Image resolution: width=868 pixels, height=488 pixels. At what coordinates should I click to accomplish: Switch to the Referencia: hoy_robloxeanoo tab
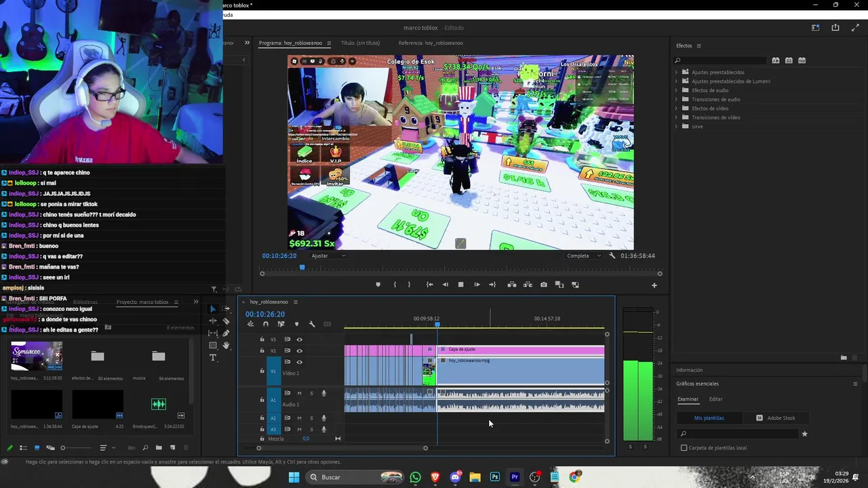[431, 43]
